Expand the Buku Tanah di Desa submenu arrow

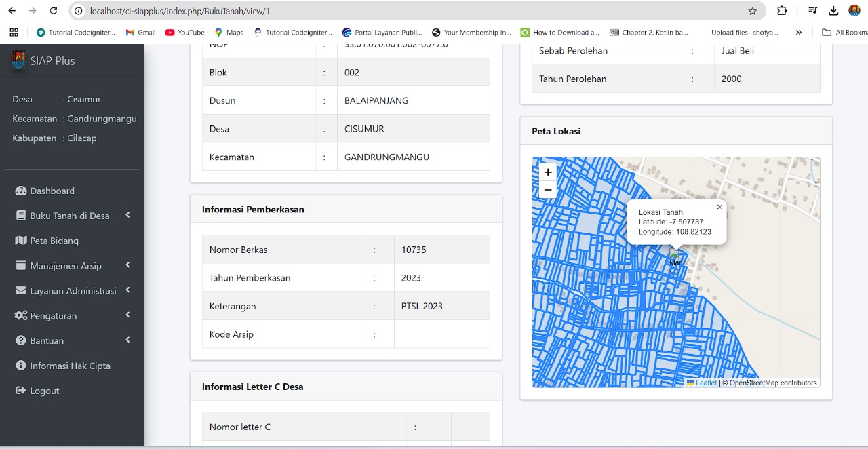[x=127, y=215]
